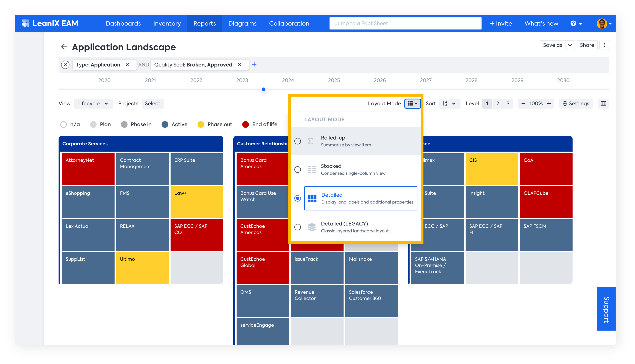
Task: Click the Share button
Action: point(587,45)
